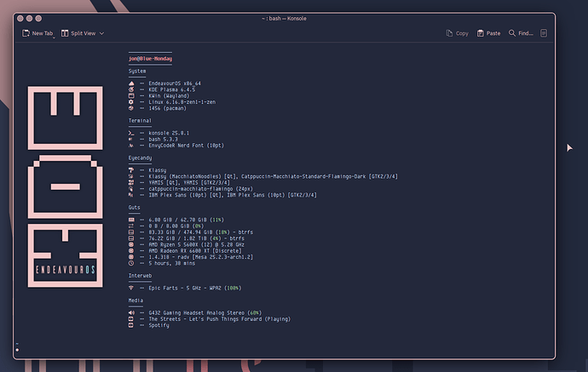This screenshot has height=372, width=588.
Task: Click the Media section heading
Action: (x=135, y=300)
